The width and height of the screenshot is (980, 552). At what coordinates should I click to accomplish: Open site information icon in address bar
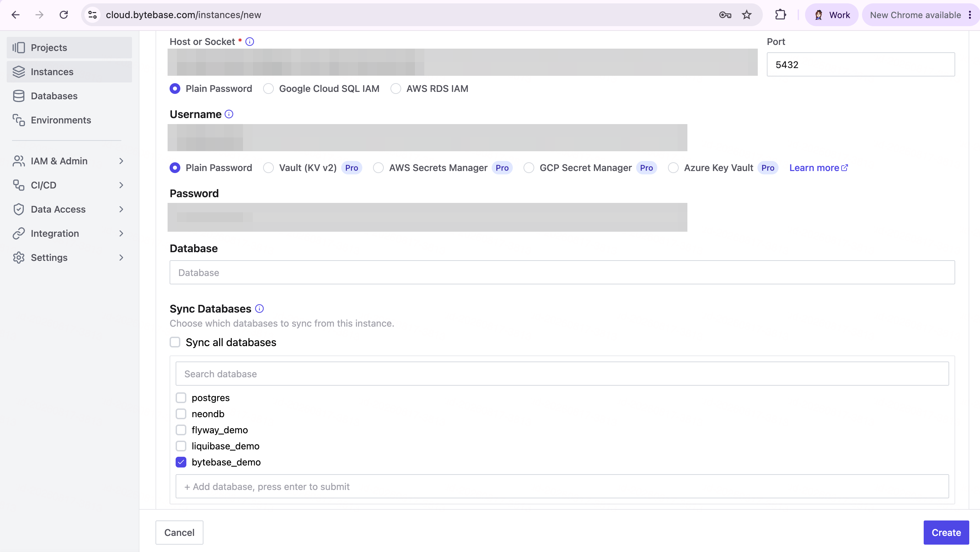93,15
